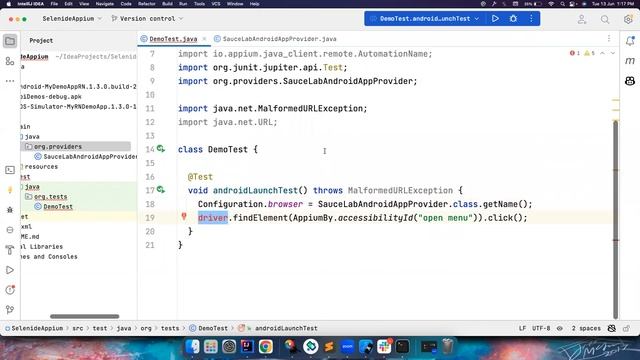This screenshot has width=640, height=360.
Task: Click the red error bulb on line 19
Action: 184,217
